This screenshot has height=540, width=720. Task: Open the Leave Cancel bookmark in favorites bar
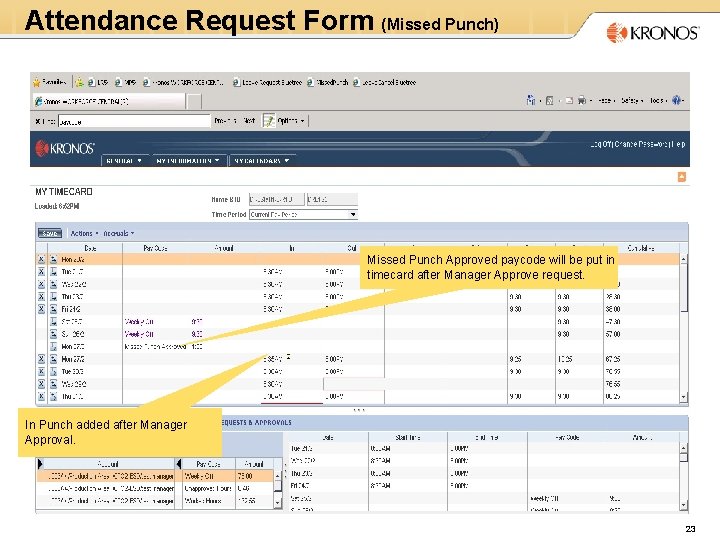[x=385, y=83]
